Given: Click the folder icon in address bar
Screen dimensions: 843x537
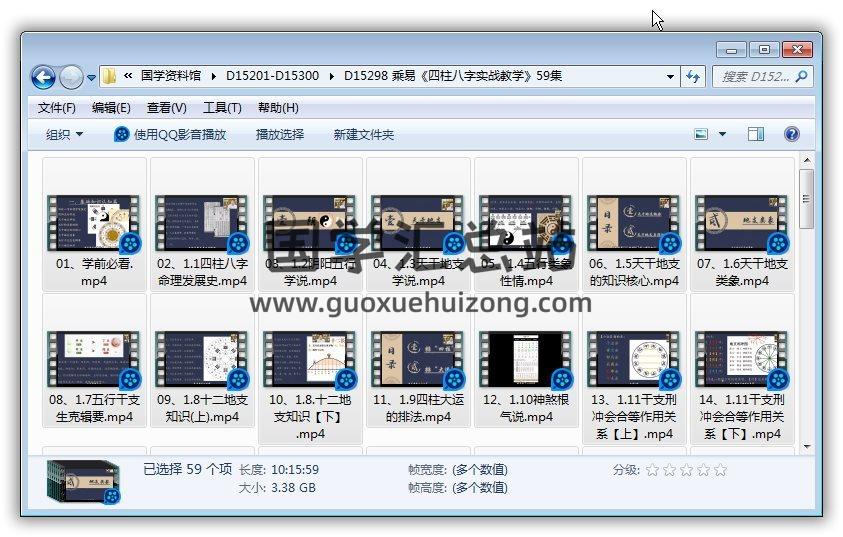Looking at the screenshot, I should coord(109,76).
